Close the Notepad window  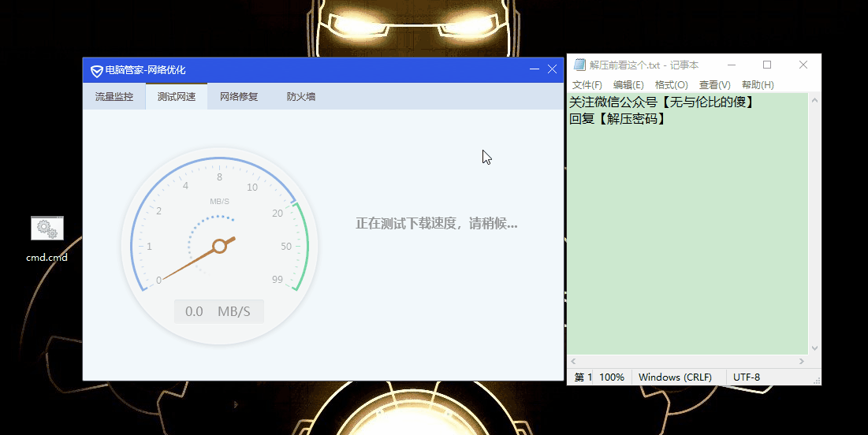point(803,65)
